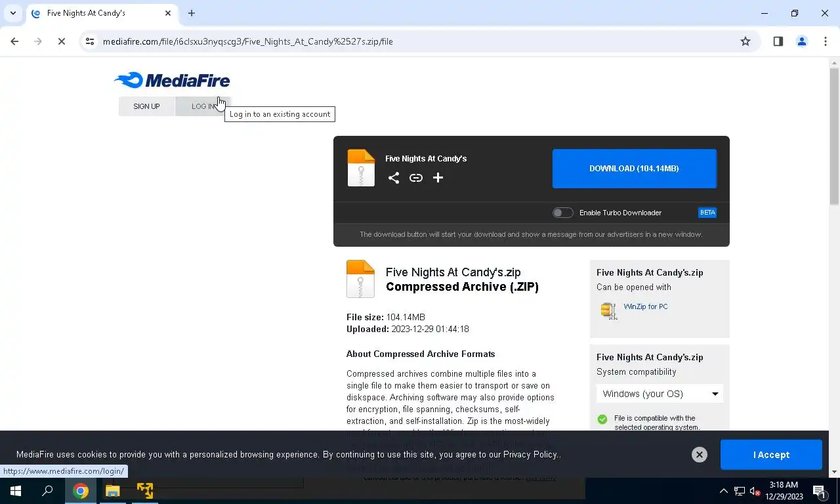Screen dimensions: 840x504
Task: Open the tab search chevron
Action: coord(12,13)
